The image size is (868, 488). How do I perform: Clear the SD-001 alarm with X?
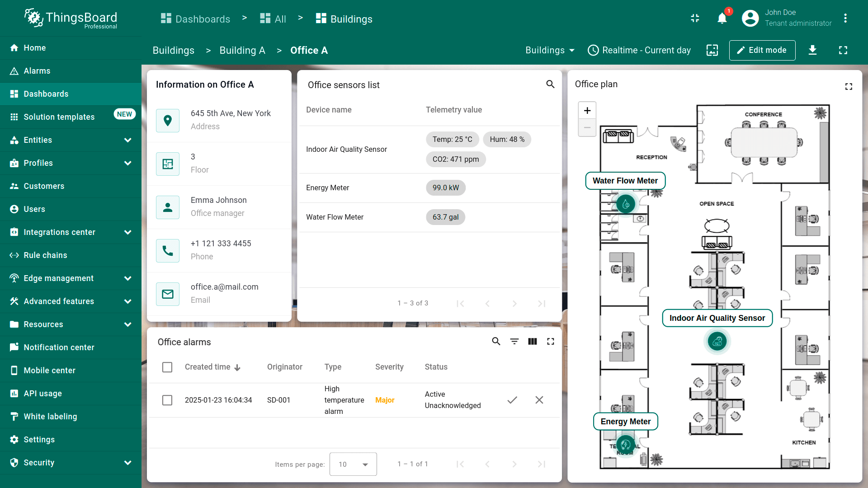point(539,400)
